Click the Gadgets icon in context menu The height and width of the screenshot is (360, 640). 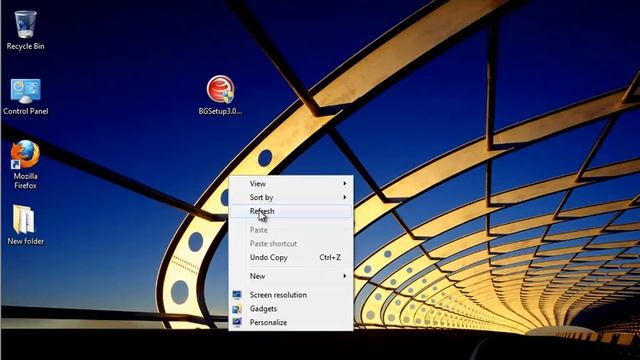tap(237, 309)
